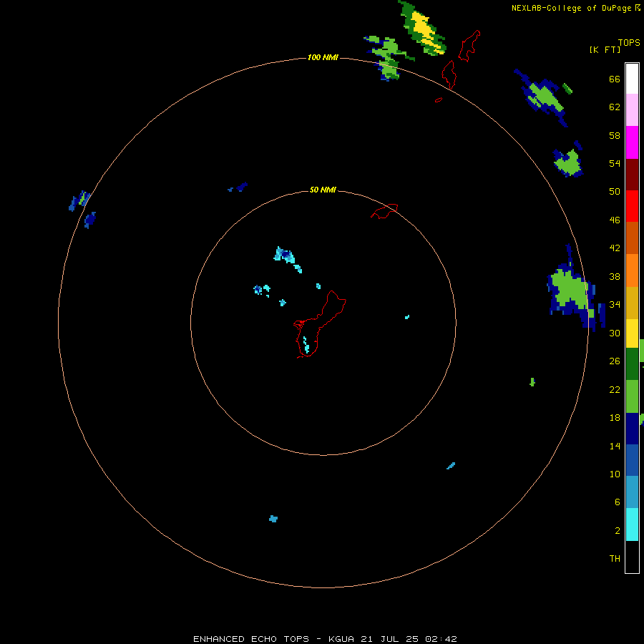Click the 14 value on the legend
The image size is (644, 644).
click(x=615, y=446)
